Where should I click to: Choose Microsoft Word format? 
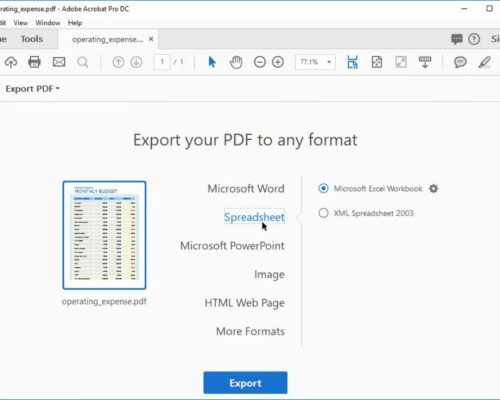click(246, 189)
